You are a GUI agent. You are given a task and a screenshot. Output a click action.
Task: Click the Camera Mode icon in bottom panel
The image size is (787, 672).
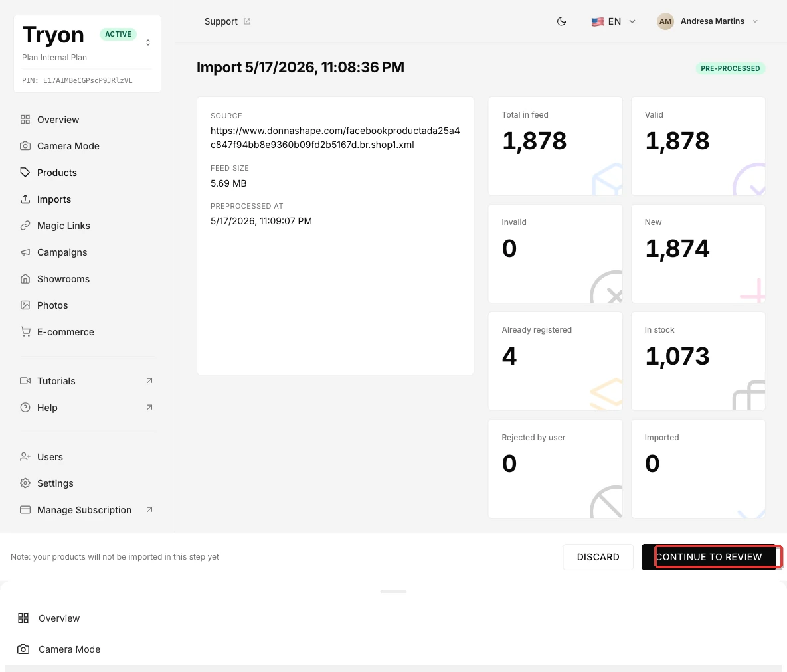pos(23,649)
